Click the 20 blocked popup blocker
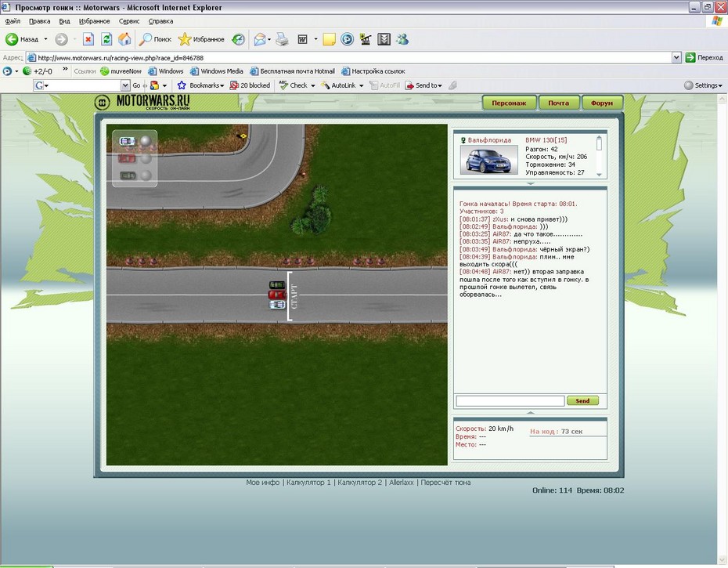The width and height of the screenshot is (728, 568). click(x=250, y=85)
